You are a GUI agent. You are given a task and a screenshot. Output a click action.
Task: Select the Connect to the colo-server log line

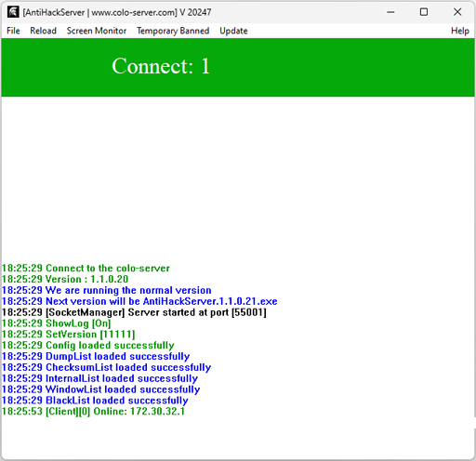86,268
